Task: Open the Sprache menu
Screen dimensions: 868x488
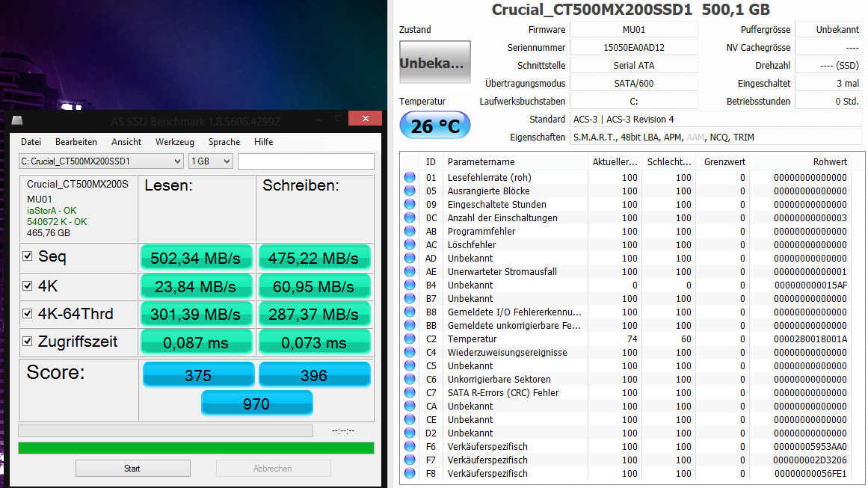Action: click(224, 142)
